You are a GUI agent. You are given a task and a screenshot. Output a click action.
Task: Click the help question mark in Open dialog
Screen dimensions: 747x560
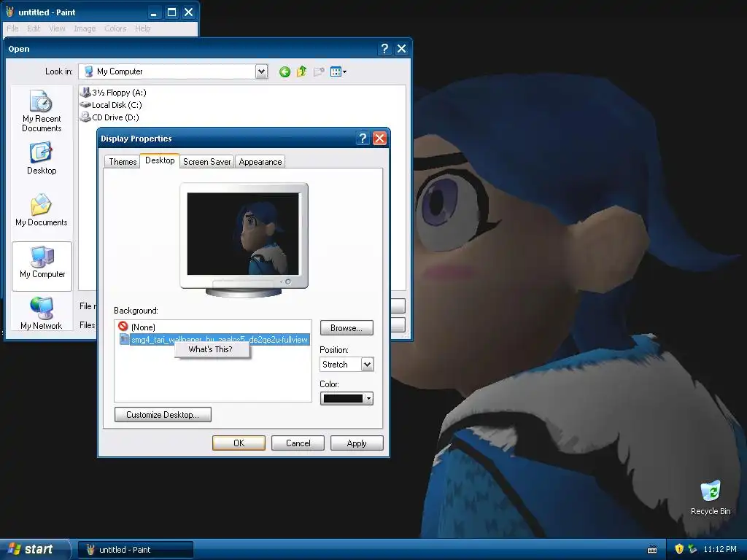pyautogui.click(x=384, y=49)
